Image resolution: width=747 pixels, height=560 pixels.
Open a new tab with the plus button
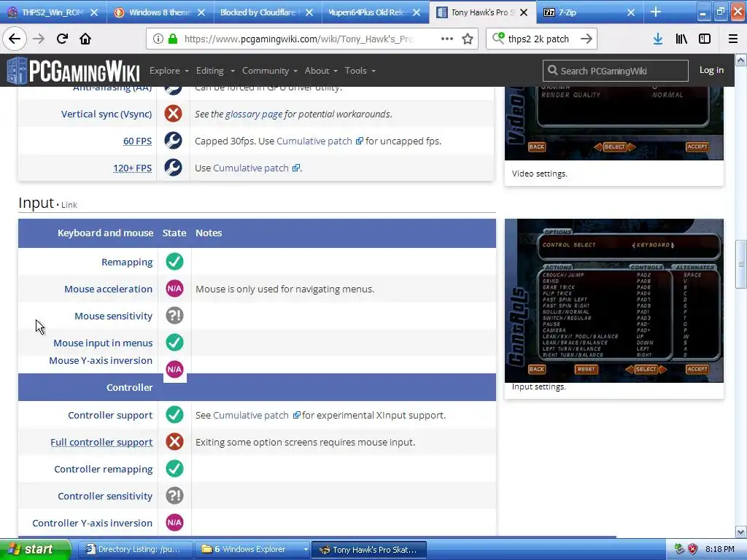pos(656,12)
